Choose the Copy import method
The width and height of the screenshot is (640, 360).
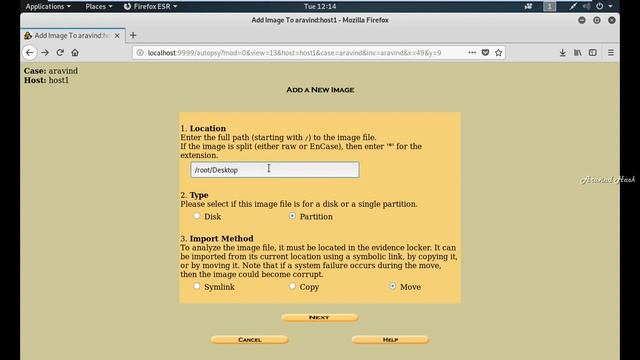292,286
